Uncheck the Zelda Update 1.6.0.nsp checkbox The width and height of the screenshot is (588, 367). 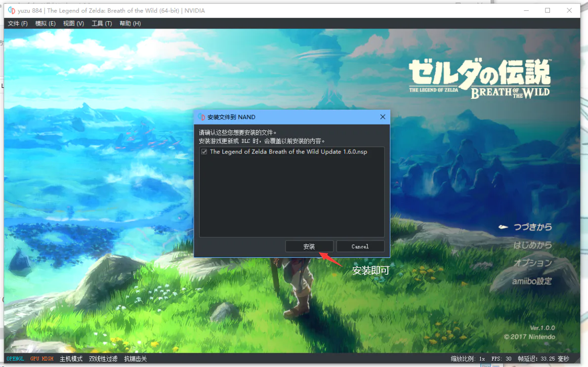[x=204, y=152]
